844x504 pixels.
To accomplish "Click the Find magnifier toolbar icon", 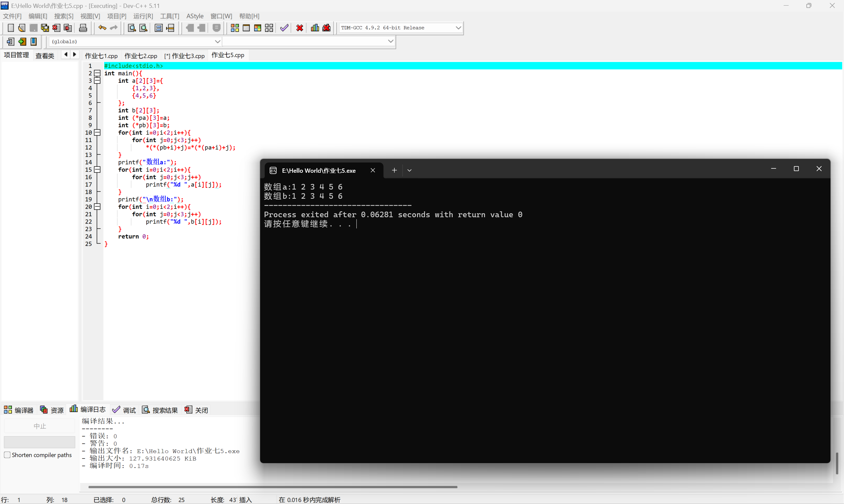I will tap(132, 28).
